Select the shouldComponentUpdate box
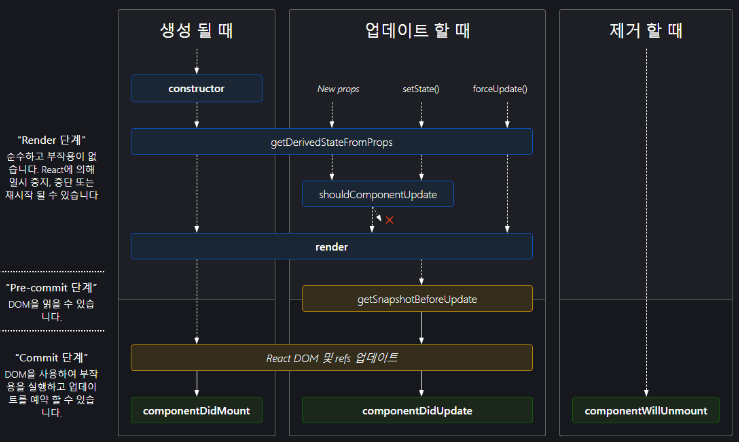This screenshot has width=739, height=442. [378, 194]
